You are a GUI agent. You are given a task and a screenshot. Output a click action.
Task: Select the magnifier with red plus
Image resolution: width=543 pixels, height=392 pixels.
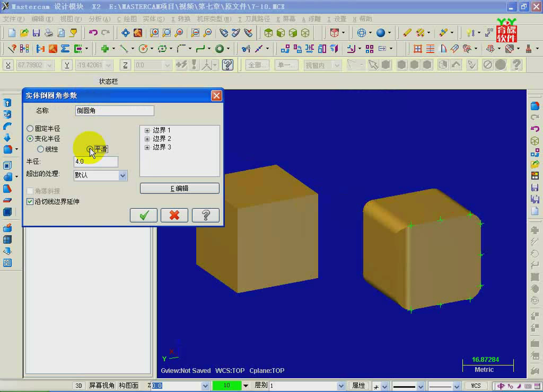(154, 33)
